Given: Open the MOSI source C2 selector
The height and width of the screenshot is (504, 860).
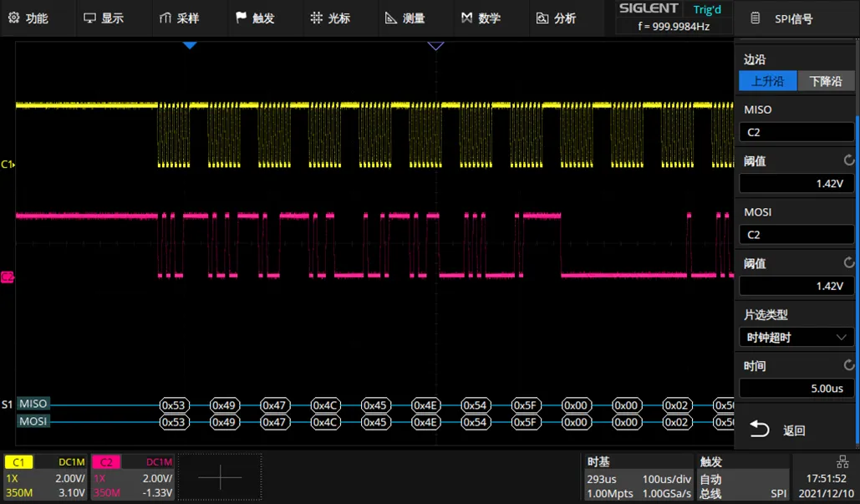Looking at the screenshot, I should coord(796,235).
